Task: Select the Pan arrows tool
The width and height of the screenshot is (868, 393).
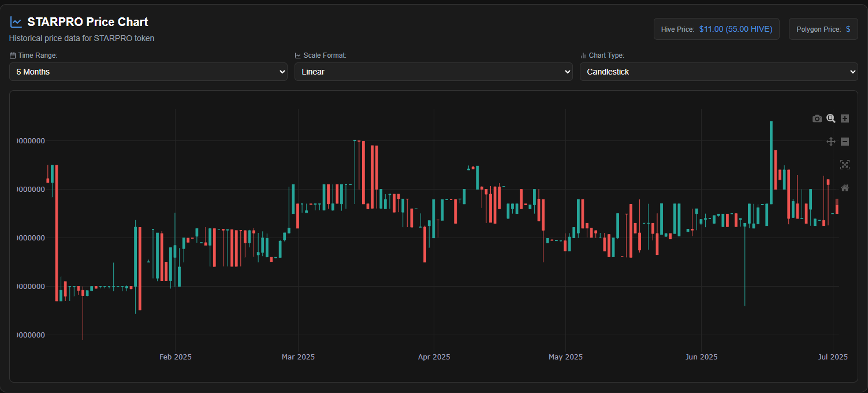Action: pos(831,142)
